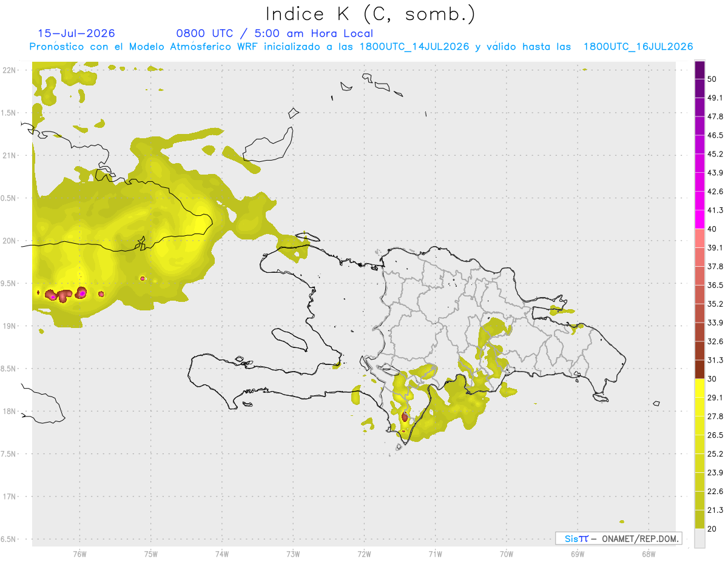The width and height of the screenshot is (728, 562).
Task: Select the brown 30 legend color band
Action: [x=699, y=369]
